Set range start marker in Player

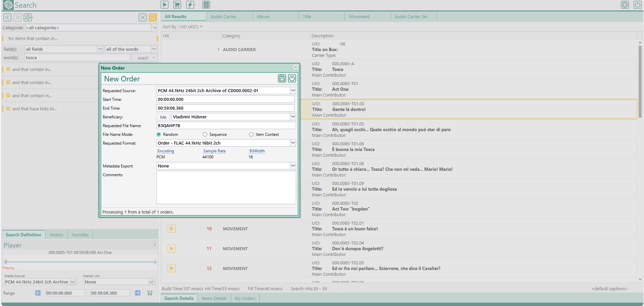pyautogui.click(x=38, y=293)
